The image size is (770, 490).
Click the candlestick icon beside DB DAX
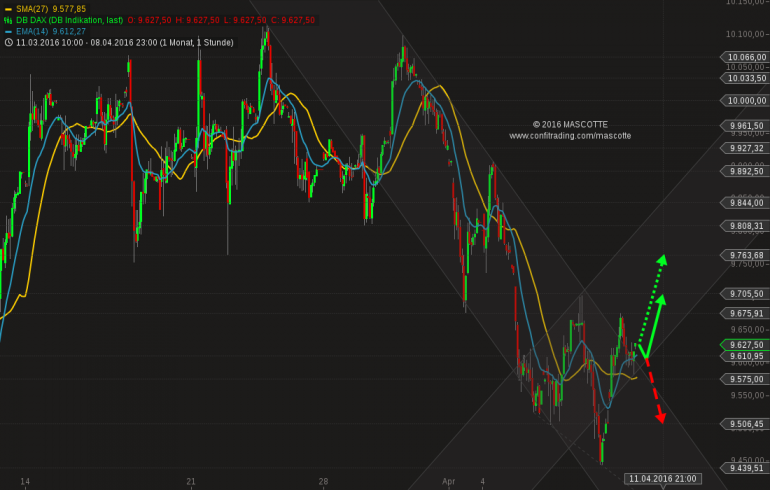pos(8,20)
